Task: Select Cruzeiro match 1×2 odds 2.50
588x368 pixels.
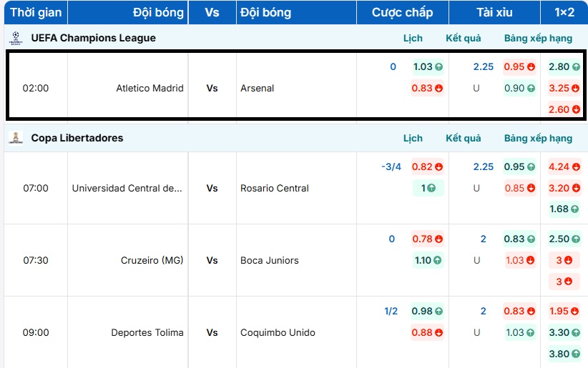Action: click(564, 239)
